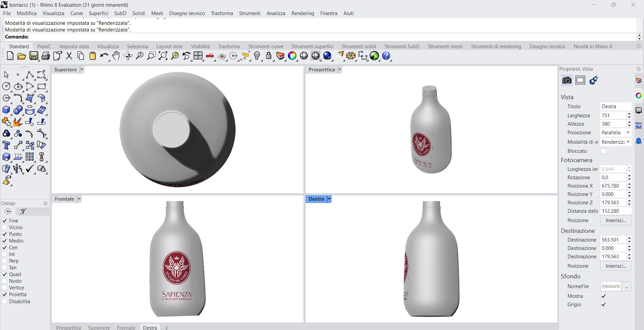Click the Options gear icon in toolbar
Screen dimensions: 644x330
[351, 56]
